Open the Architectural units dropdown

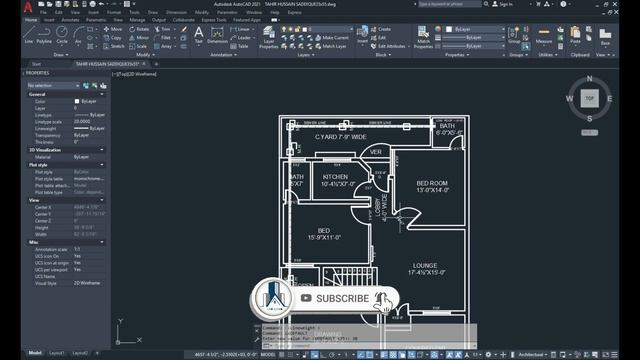click(x=533, y=355)
